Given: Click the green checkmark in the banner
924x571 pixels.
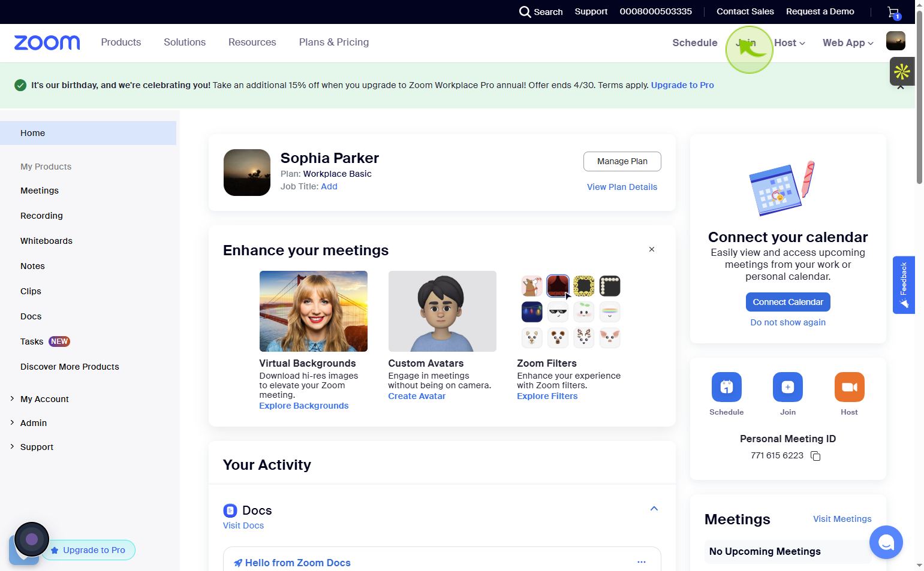Looking at the screenshot, I should (20, 85).
